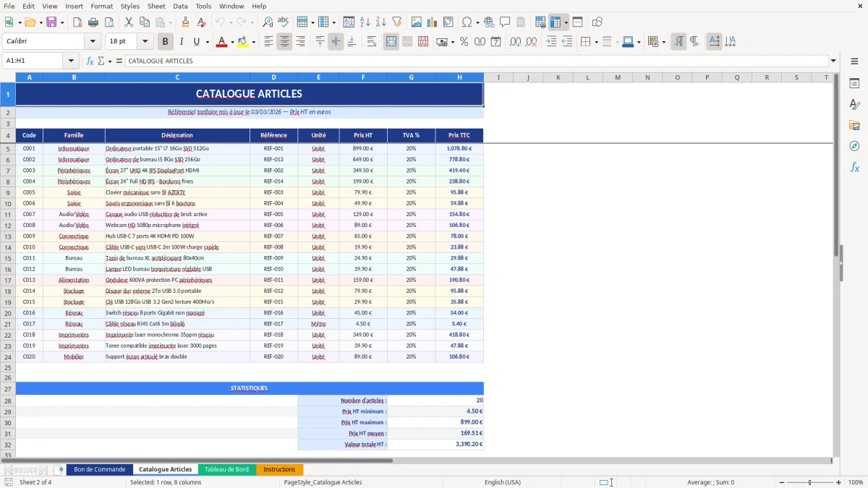Open the font size dropdown

[x=144, y=41]
